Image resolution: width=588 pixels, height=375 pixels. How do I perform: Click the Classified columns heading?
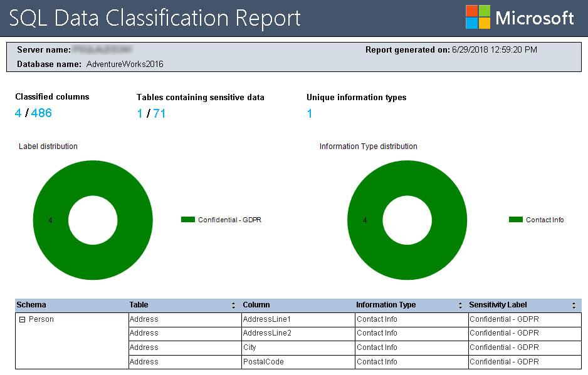tap(52, 96)
